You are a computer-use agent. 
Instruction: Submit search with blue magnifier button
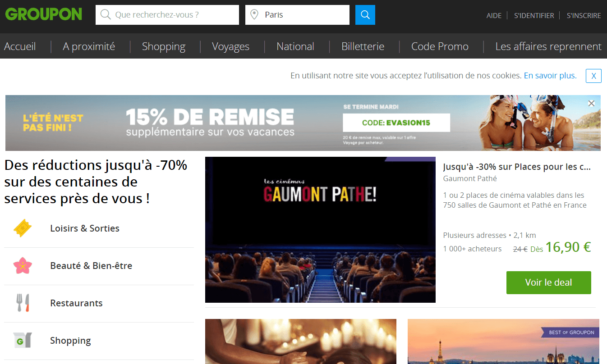coord(365,15)
